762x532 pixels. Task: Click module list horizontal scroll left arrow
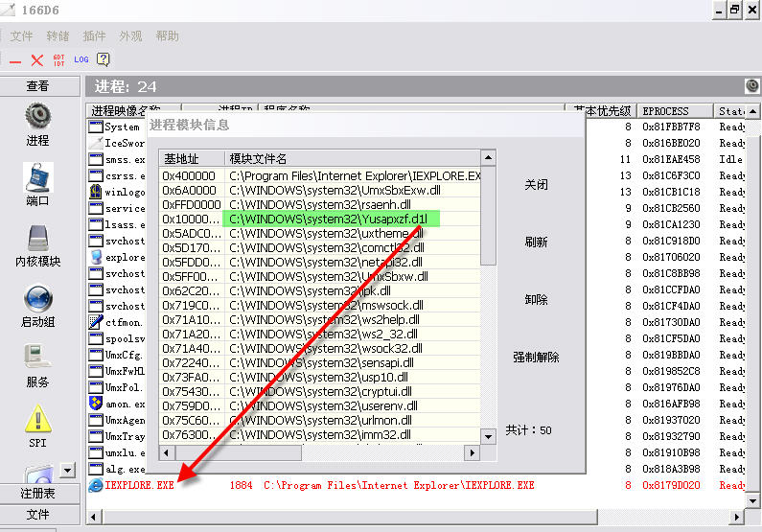(167, 452)
